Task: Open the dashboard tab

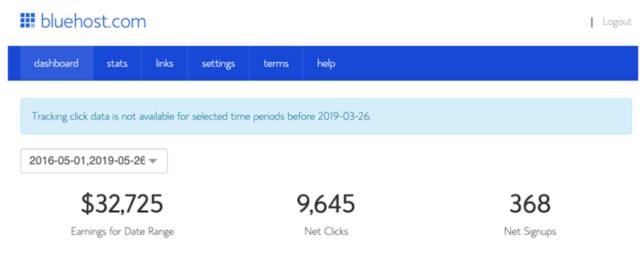Action: (56, 63)
